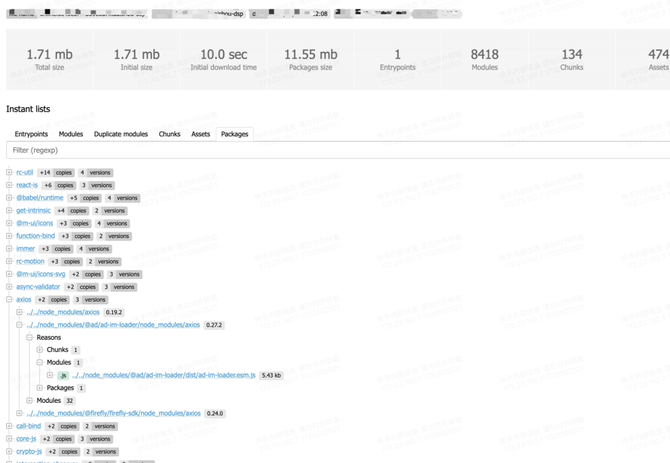Open the @m-ui/icons package link

coord(35,223)
